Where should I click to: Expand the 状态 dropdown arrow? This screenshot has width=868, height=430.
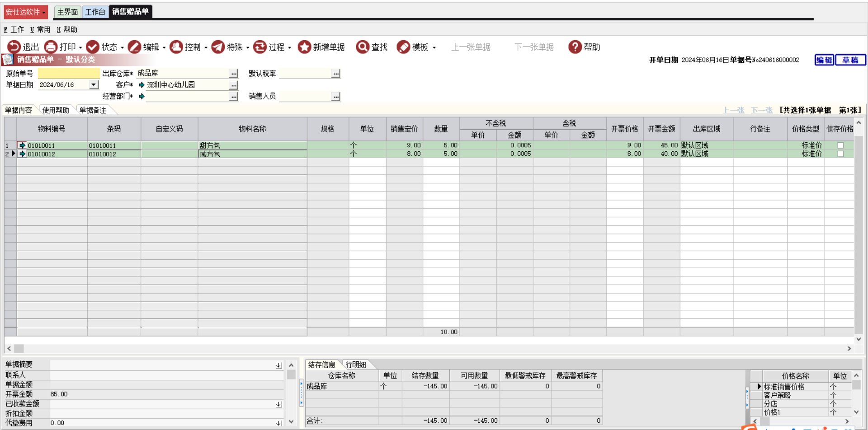click(x=122, y=47)
